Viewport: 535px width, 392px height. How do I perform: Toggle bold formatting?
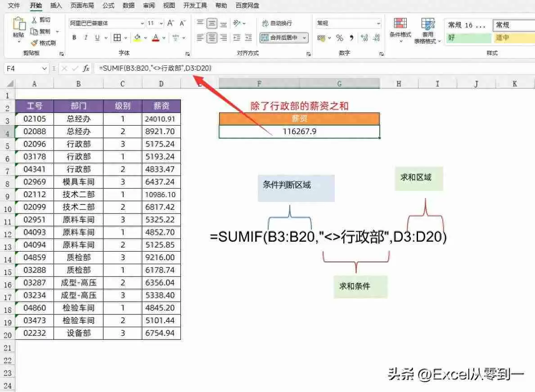coord(73,38)
